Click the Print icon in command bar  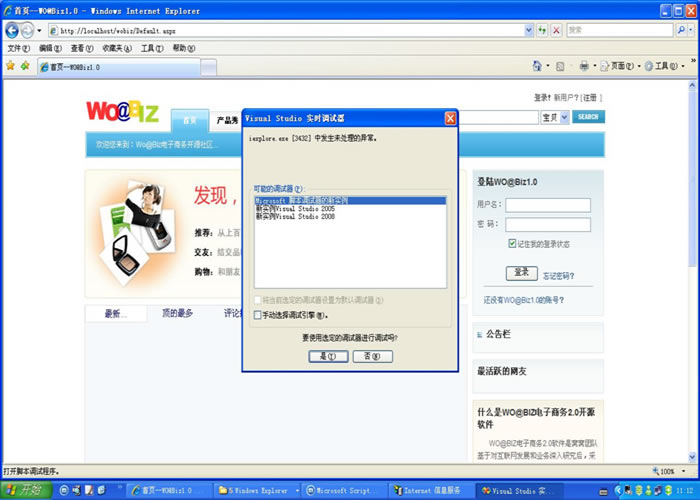pyautogui.click(x=584, y=66)
